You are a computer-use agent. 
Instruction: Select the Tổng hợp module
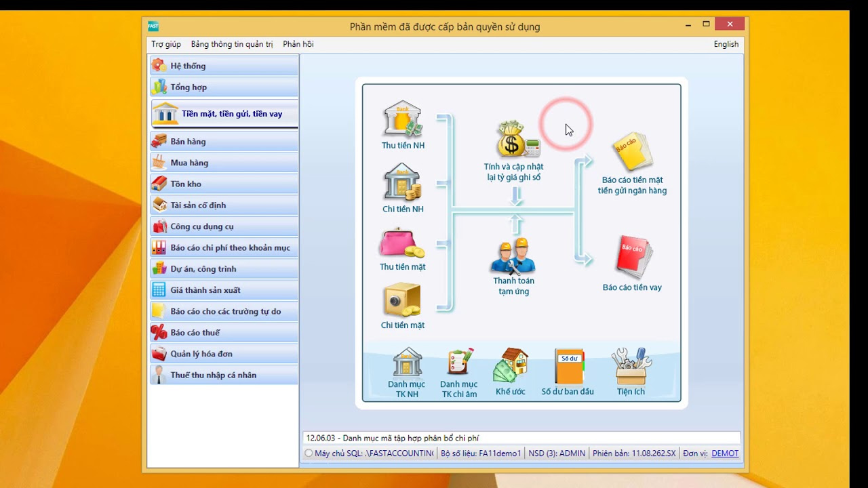pyautogui.click(x=224, y=87)
